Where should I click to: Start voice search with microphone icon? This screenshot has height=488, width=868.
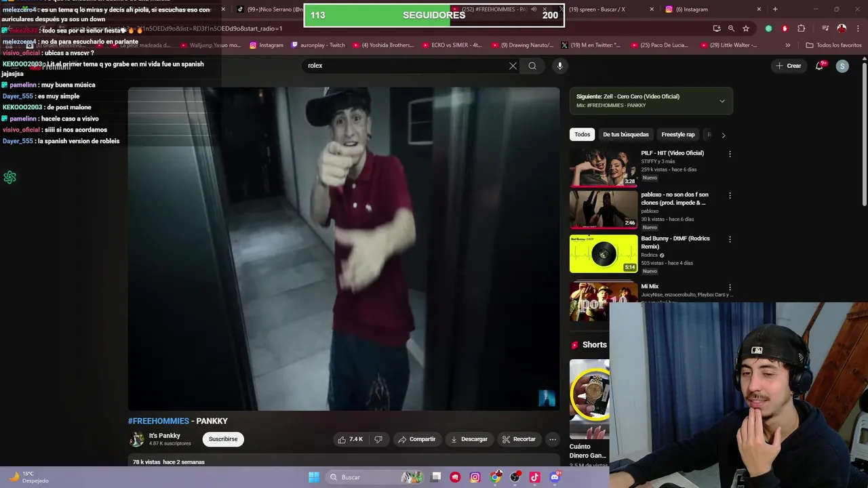559,66
